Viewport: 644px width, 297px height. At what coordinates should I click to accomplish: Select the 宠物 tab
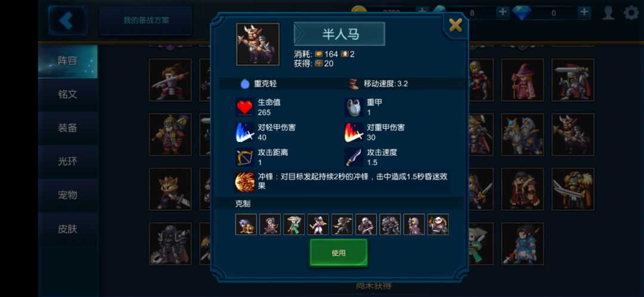(68, 195)
